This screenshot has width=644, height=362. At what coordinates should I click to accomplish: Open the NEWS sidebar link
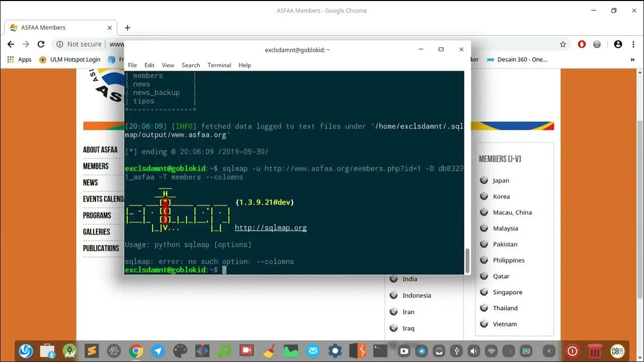[91, 183]
